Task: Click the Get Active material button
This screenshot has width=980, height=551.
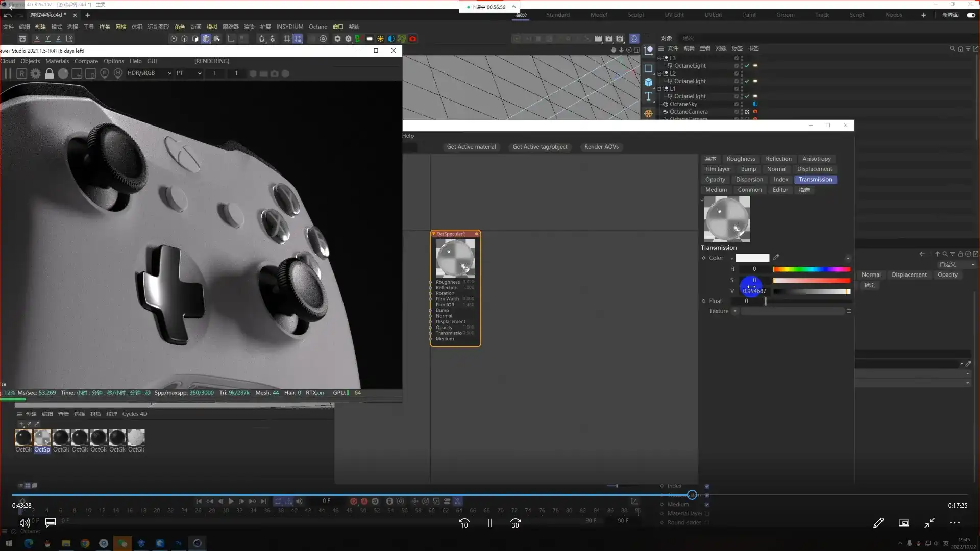Action: pyautogui.click(x=471, y=147)
